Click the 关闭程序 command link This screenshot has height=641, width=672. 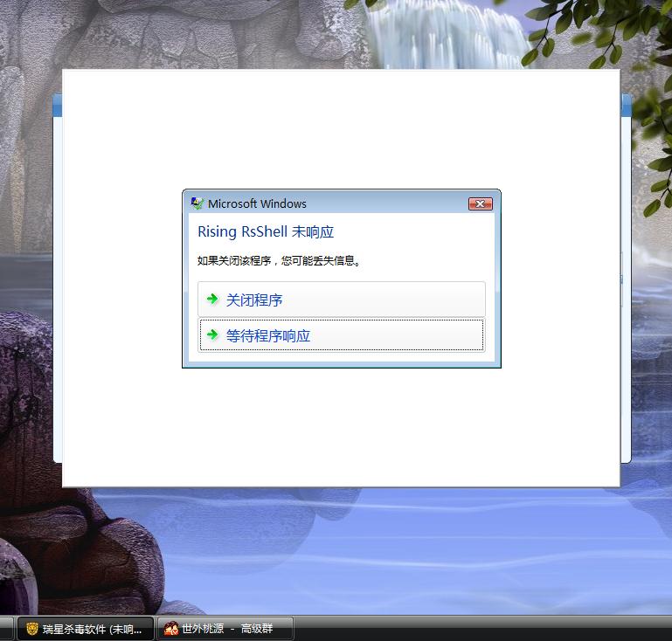click(x=341, y=300)
